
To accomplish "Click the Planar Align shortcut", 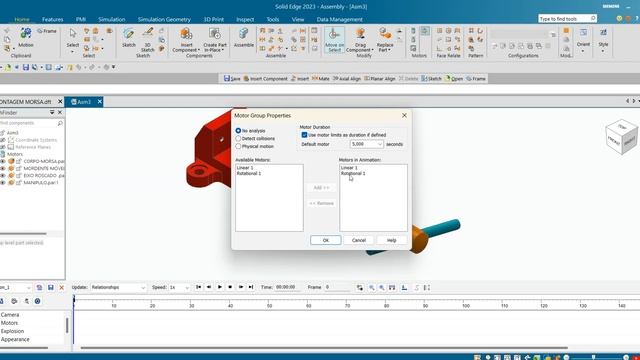I will pos(380,78).
